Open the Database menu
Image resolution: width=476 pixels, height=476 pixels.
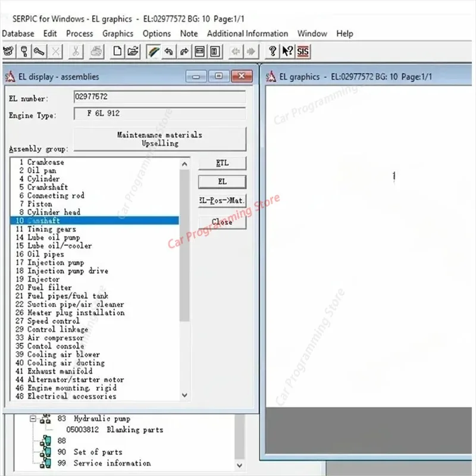tap(18, 33)
